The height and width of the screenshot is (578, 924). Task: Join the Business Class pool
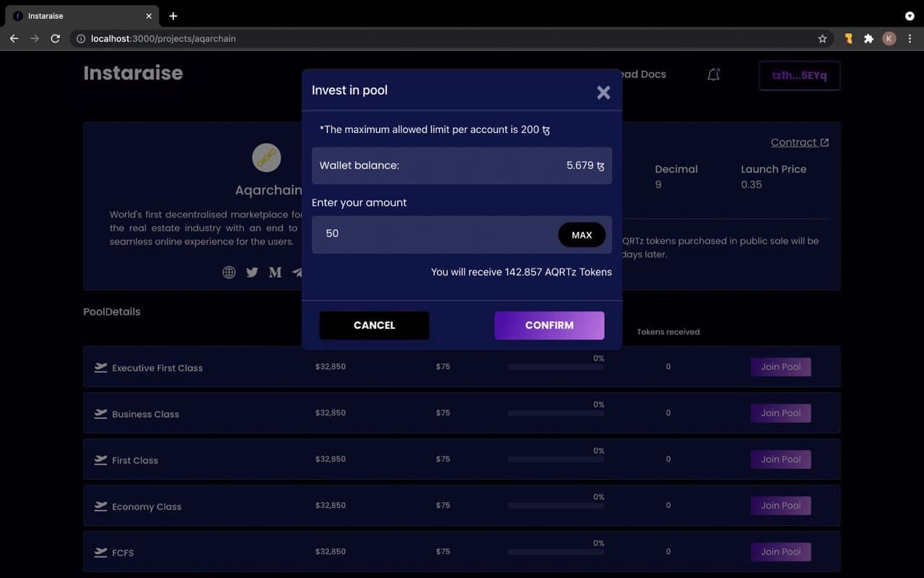tap(780, 413)
